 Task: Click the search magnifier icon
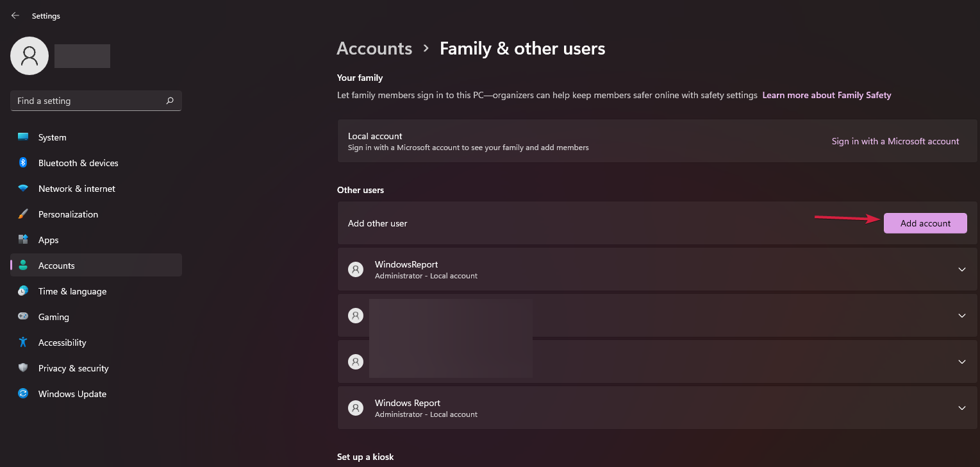170,101
